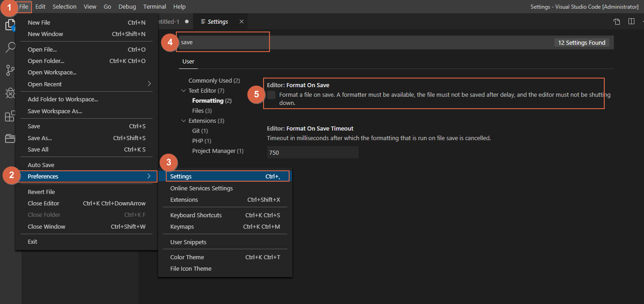Open the Search view in the activity bar

click(10, 47)
